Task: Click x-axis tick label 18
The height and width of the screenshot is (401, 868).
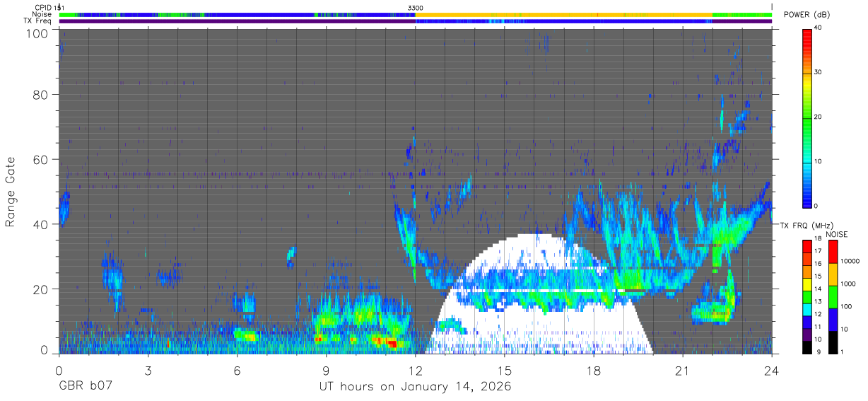Action: pyautogui.click(x=593, y=370)
